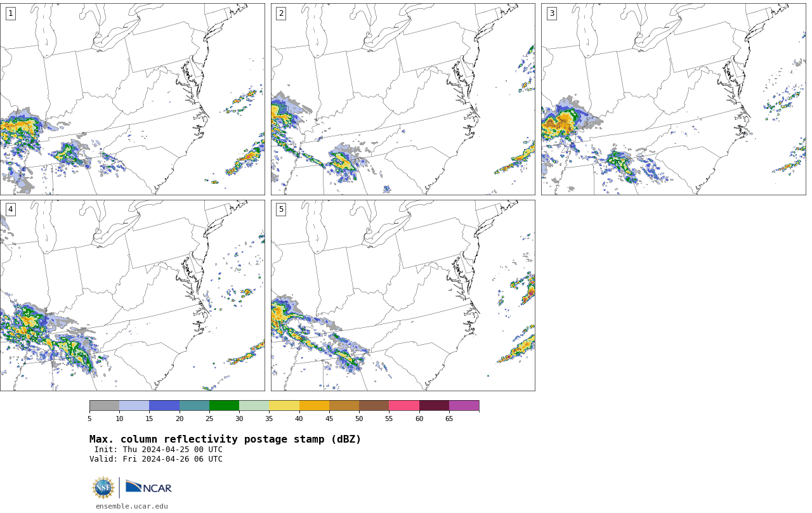Select the dark green 25-30 dBZ swatch
This screenshot has height=513, width=812.
click(x=224, y=406)
